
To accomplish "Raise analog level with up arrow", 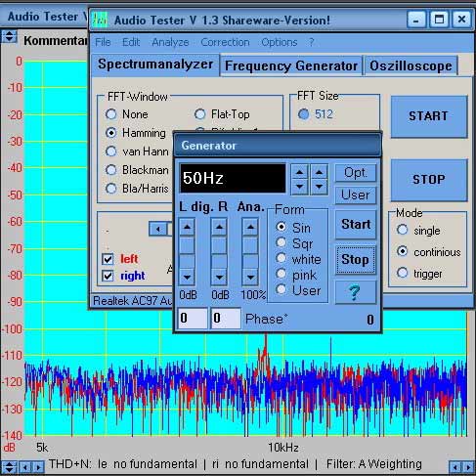I will tap(250, 227).
